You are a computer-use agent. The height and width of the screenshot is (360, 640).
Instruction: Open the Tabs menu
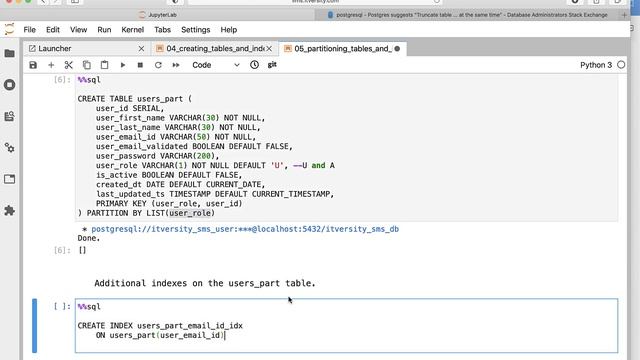[162, 30]
